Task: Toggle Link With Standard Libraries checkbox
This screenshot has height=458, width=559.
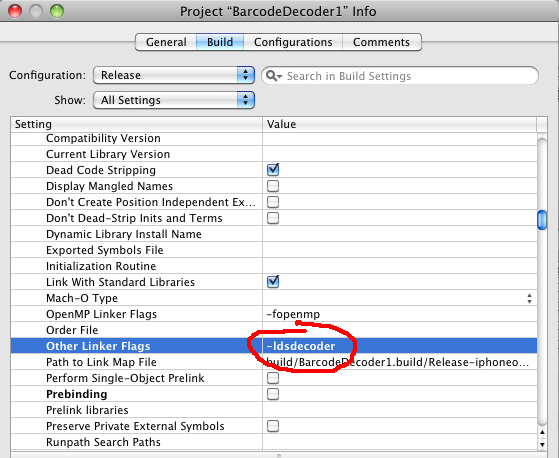Action: [x=273, y=282]
